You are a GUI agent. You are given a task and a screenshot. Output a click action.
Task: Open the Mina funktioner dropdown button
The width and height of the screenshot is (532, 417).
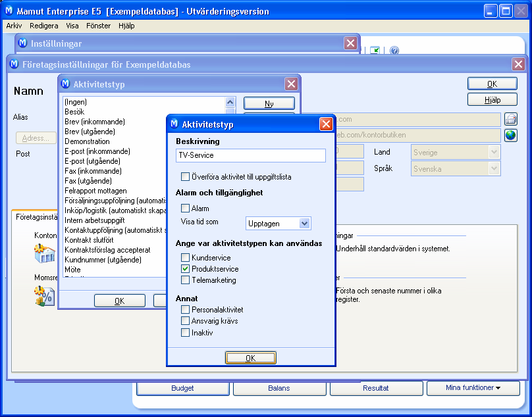point(473,388)
